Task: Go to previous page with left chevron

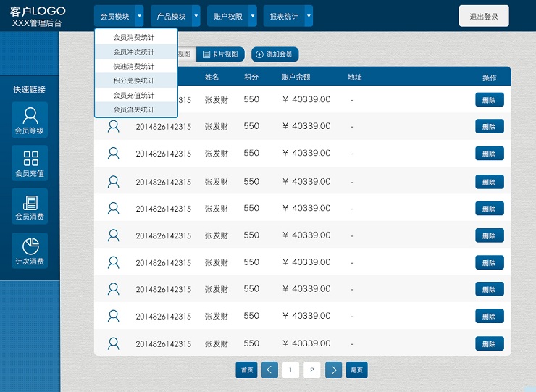Action: click(269, 370)
